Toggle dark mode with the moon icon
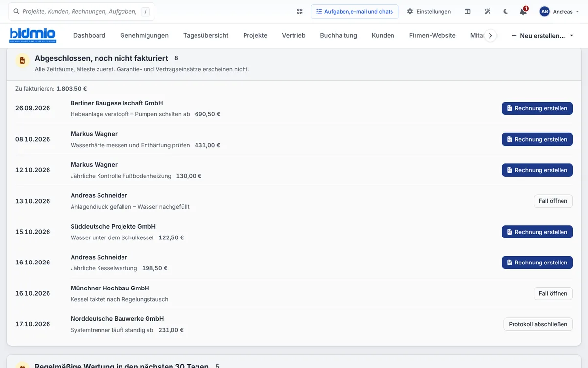The height and width of the screenshot is (368, 588). [x=506, y=11]
